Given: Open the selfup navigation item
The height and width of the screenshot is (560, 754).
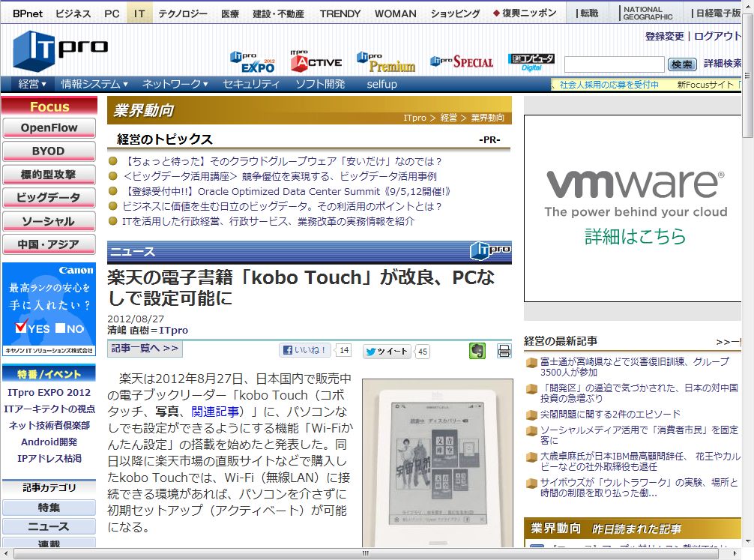Looking at the screenshot, I should [381, 84].
